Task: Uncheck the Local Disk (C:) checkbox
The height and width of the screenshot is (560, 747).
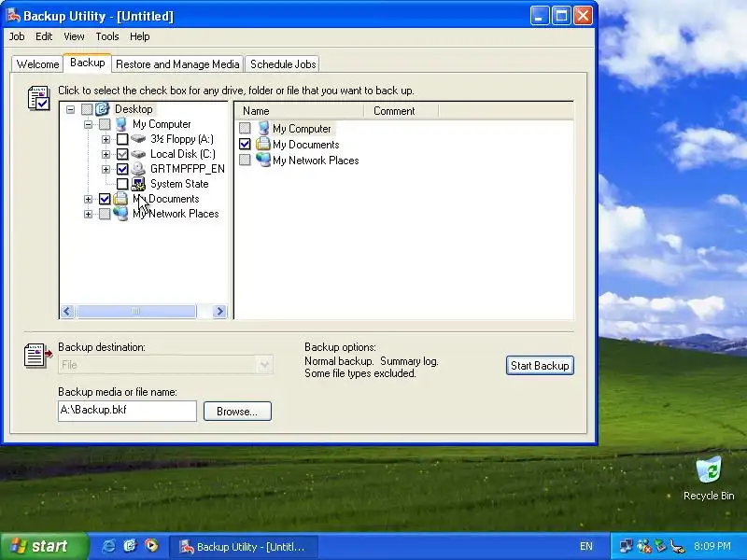Action: pos(122,154)
